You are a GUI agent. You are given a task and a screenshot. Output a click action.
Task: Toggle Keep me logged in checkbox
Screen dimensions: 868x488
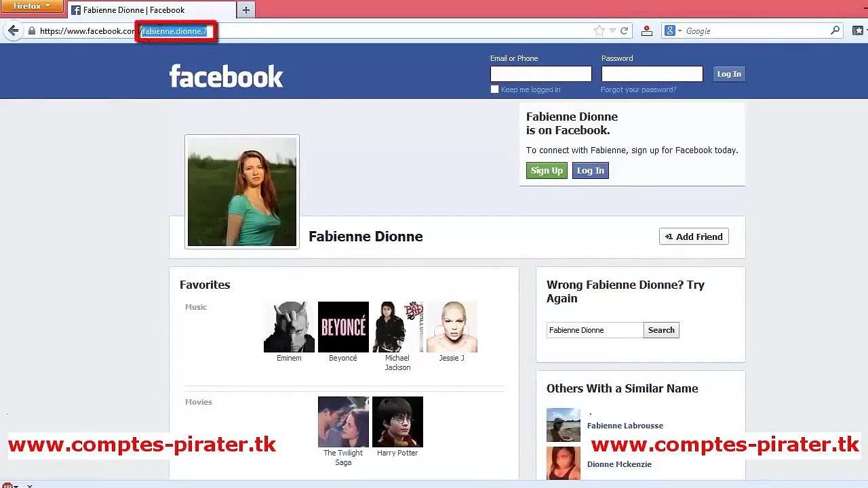(x=494, y=89)
